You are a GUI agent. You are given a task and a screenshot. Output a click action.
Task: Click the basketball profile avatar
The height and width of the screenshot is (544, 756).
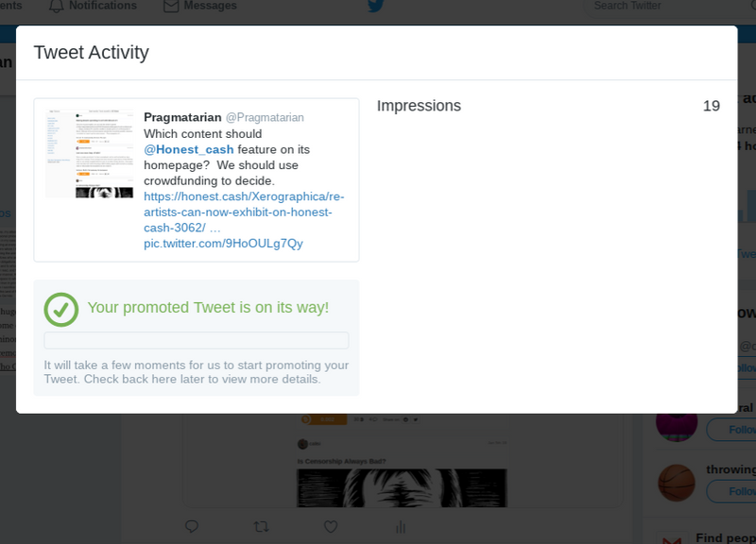677,482
